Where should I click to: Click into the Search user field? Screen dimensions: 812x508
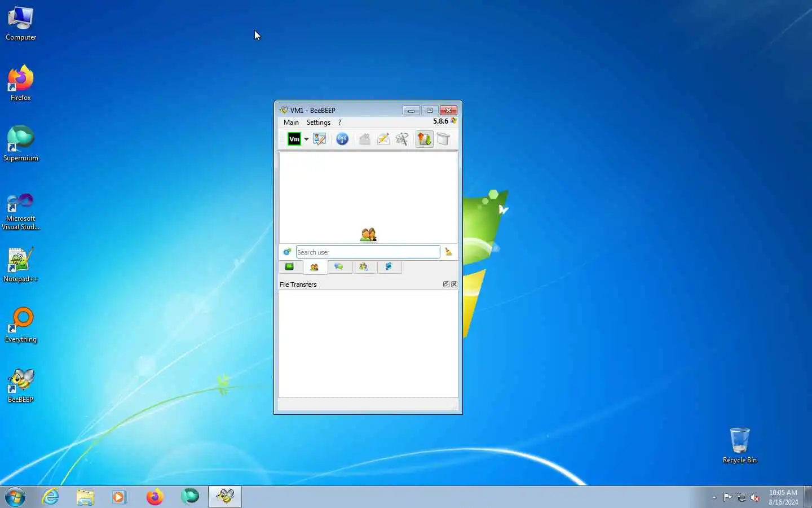(368, 252)
